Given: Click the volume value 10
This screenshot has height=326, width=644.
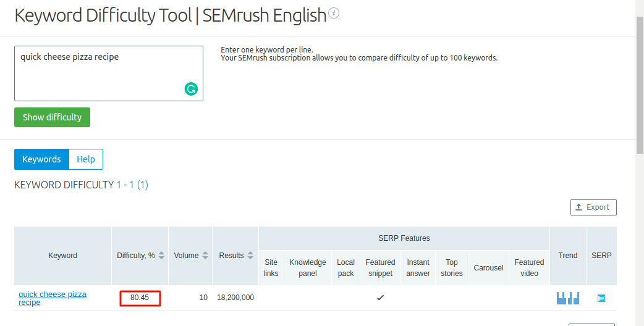Looking at the screenshot, I should 203,298.
